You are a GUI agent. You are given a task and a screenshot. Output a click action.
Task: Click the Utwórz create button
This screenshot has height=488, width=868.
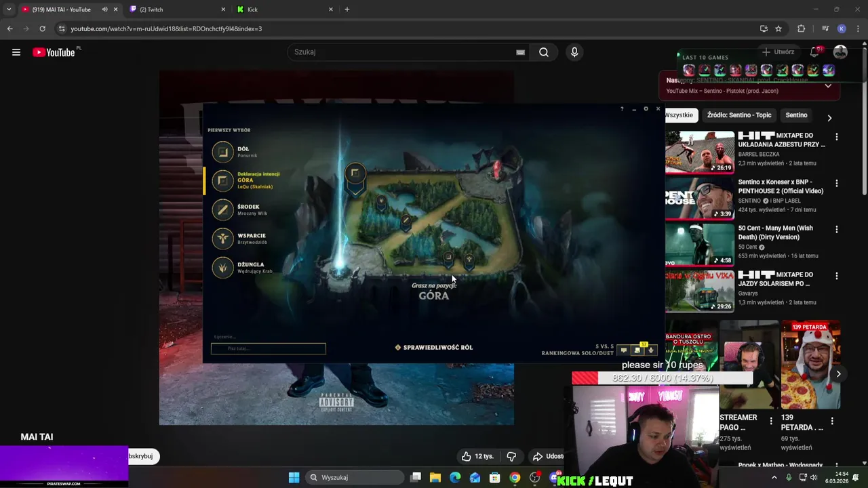[x=778, y=52]
